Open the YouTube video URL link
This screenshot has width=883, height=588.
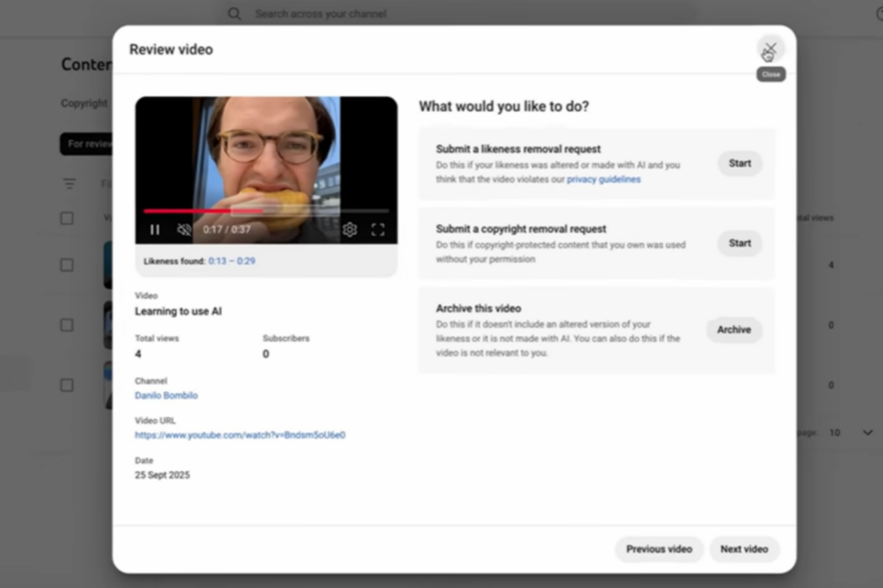pos(240,435)
